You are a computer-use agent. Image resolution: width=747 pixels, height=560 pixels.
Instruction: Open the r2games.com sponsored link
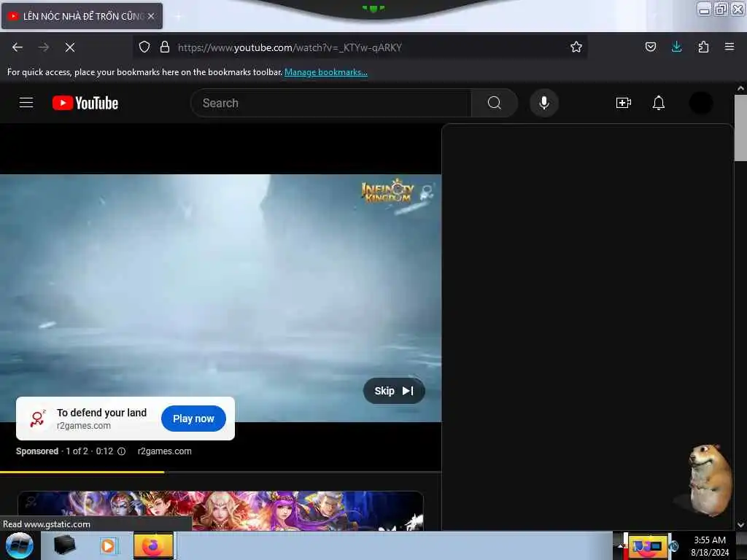[164, 451]
